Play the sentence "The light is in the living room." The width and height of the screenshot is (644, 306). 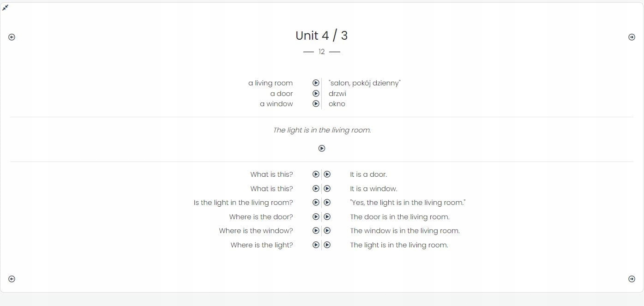322,148
